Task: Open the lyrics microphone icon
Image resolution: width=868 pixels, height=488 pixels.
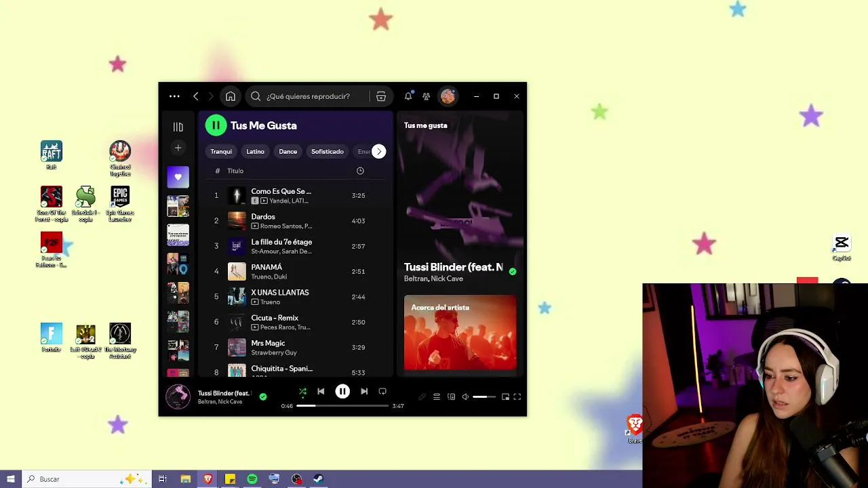Action: (x=422, y=397)
